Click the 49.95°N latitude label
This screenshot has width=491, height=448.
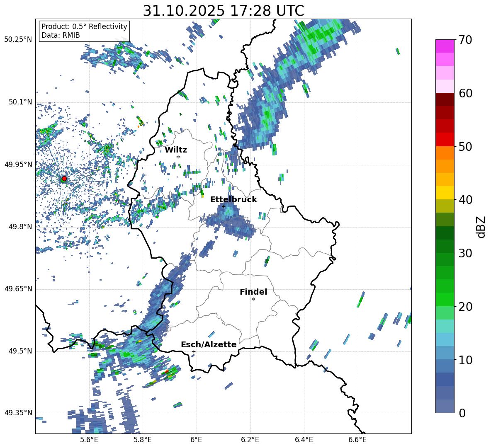(x=18, y=164)
